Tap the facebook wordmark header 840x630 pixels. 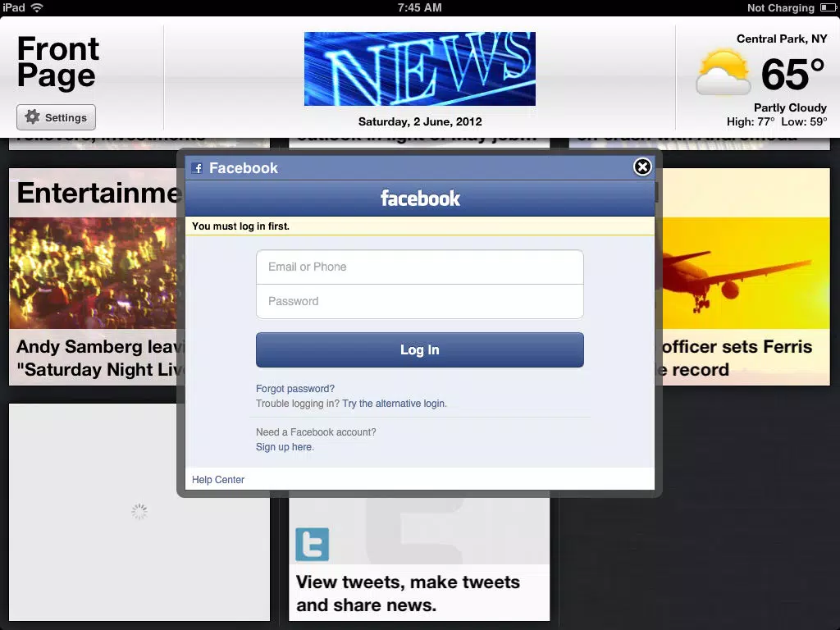[x=420, y=199]
